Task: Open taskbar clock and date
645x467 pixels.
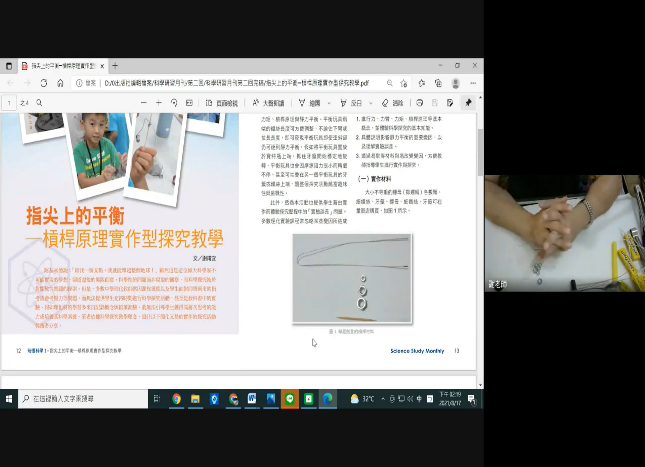Action: (x=450, y=399)
